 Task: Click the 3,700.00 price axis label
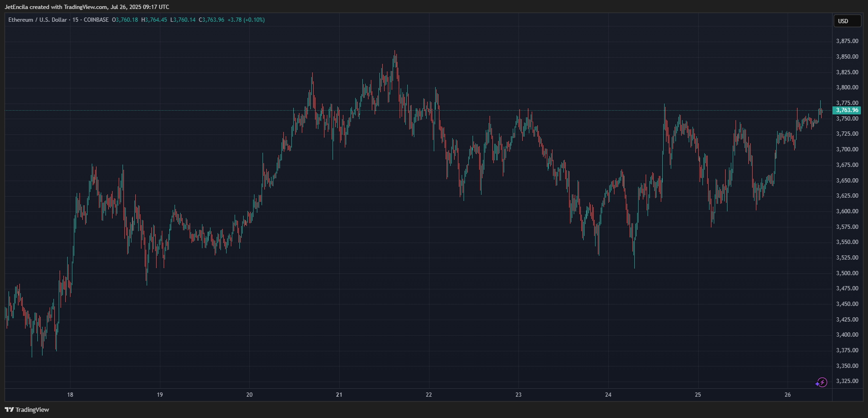[847, 149]
